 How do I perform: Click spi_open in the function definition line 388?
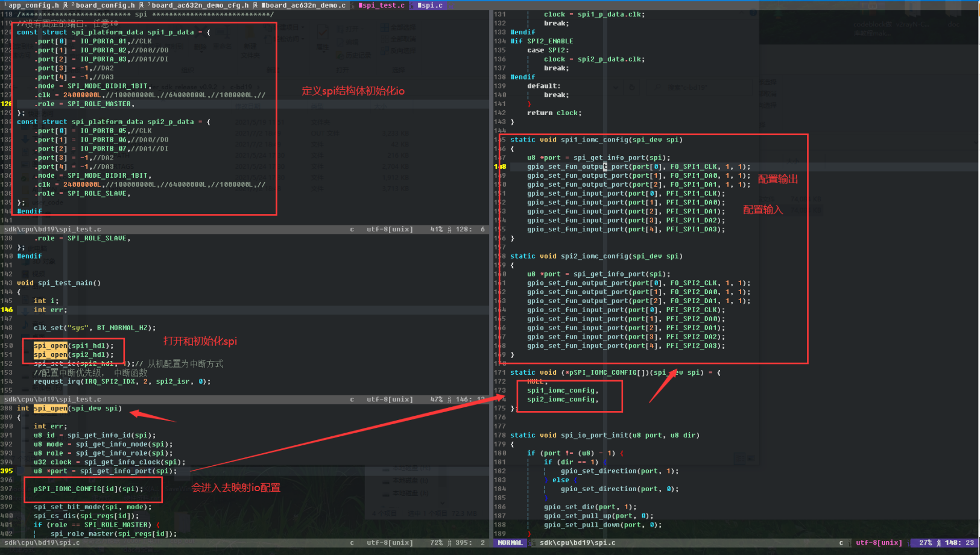pos(51,409)
